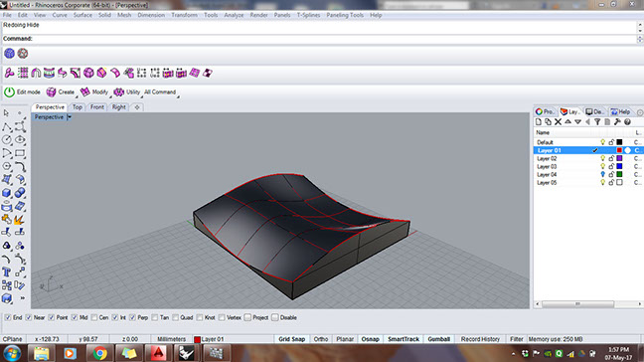This screenshot has width=644, height=362.
Task: Toggle Mid osnap checkbox
Action: [75, 317]
